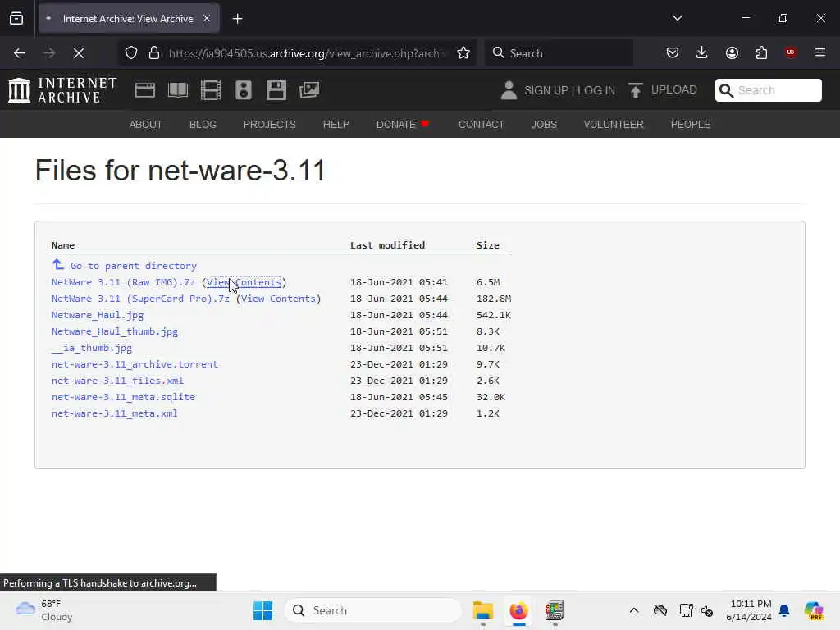This screenshot has width=840, height=630.
Task: Open the Web (Wayback) media icon
Action: coord(144,90)
